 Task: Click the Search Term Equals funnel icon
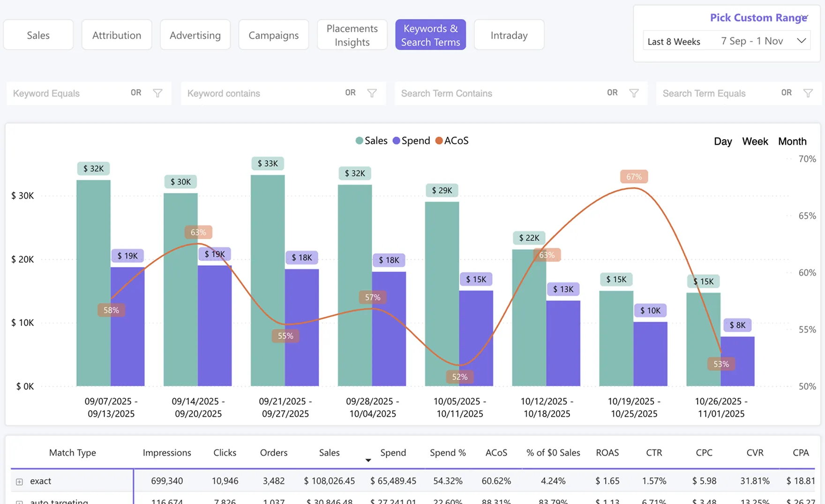click(808, 93)
